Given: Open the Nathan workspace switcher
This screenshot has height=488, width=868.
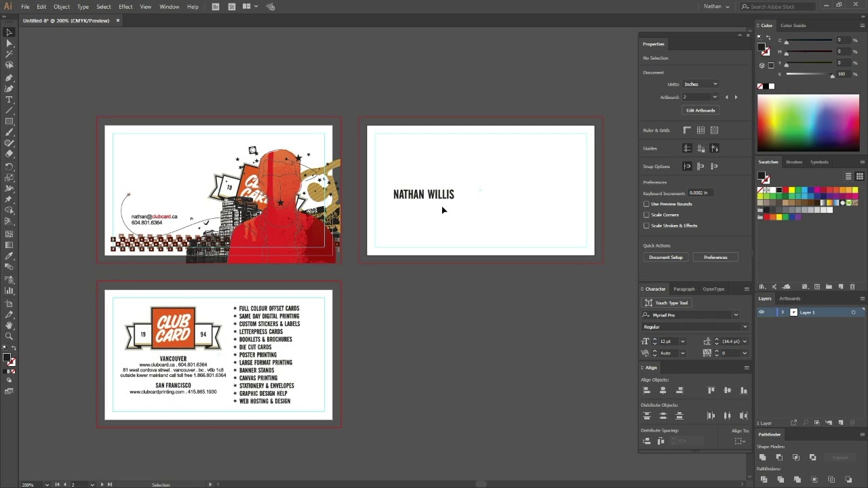Looking at the screenshot, I should [716, 7].
